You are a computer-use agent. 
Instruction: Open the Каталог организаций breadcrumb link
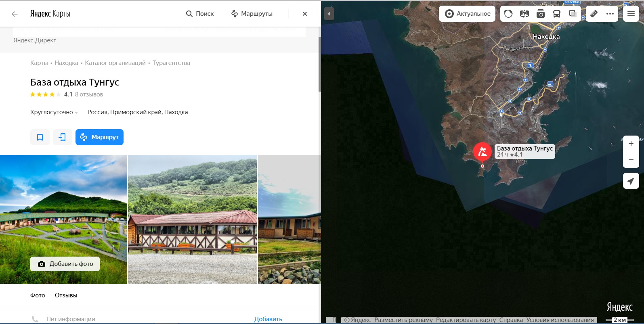pos(115,63)
